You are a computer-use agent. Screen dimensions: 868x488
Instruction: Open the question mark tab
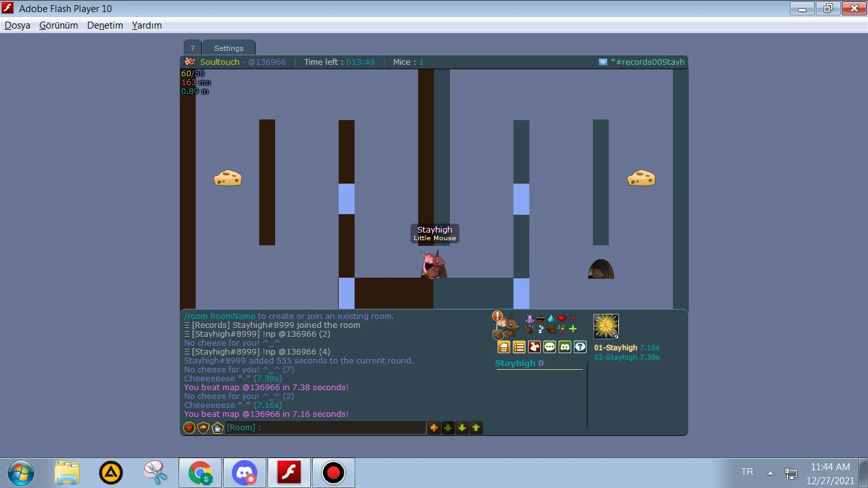click(x=193, y=48)
